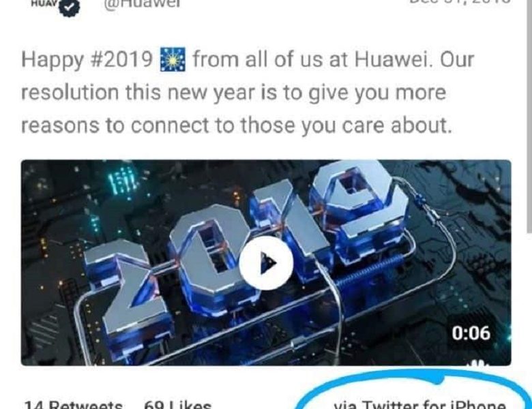Viewport: 532px width, 409px height.
Task: View the 69 Likes list
Action: tap(178, 405)
